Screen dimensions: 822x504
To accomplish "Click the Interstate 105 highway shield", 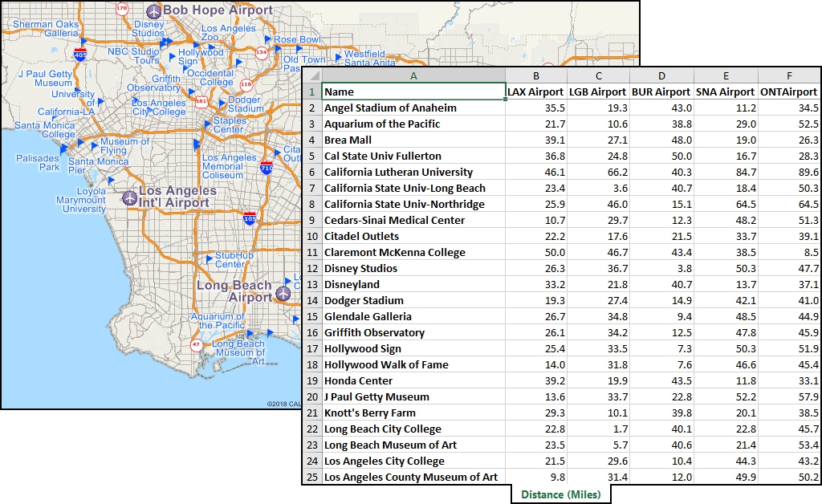I will pyautogui.click(x=250, y=218).
